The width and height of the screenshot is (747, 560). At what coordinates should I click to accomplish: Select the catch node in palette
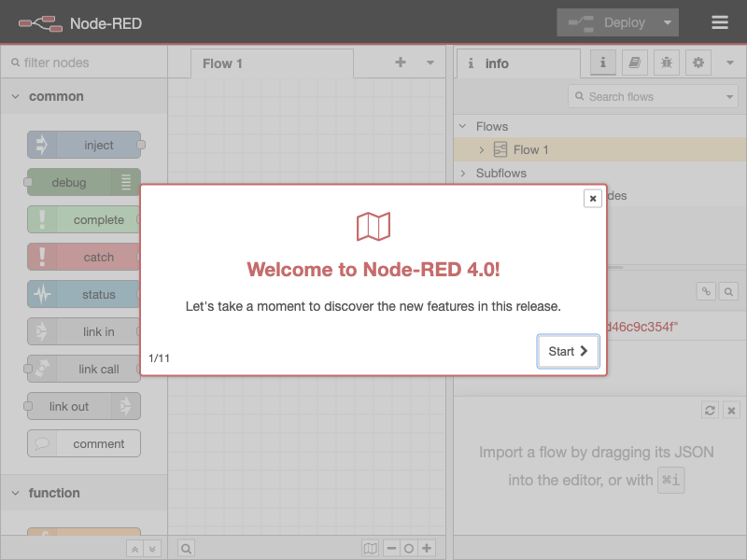click(x=83, y=258)
